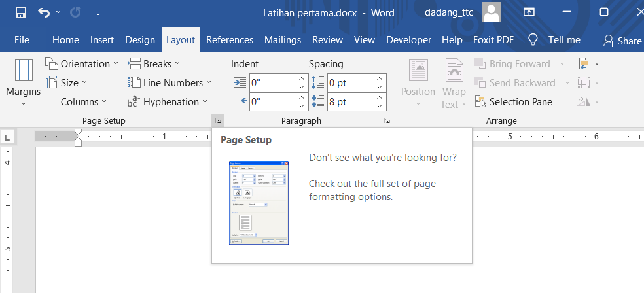Open Customize Quick Access Toolbar menu
Viewport: 644px width, 293px height.
pos(98,14)
